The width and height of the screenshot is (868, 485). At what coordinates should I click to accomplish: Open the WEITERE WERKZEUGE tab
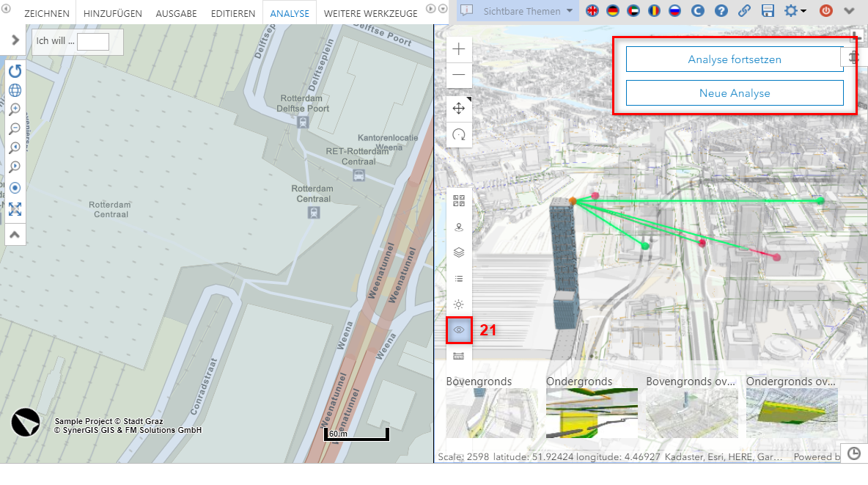(370, 13)
